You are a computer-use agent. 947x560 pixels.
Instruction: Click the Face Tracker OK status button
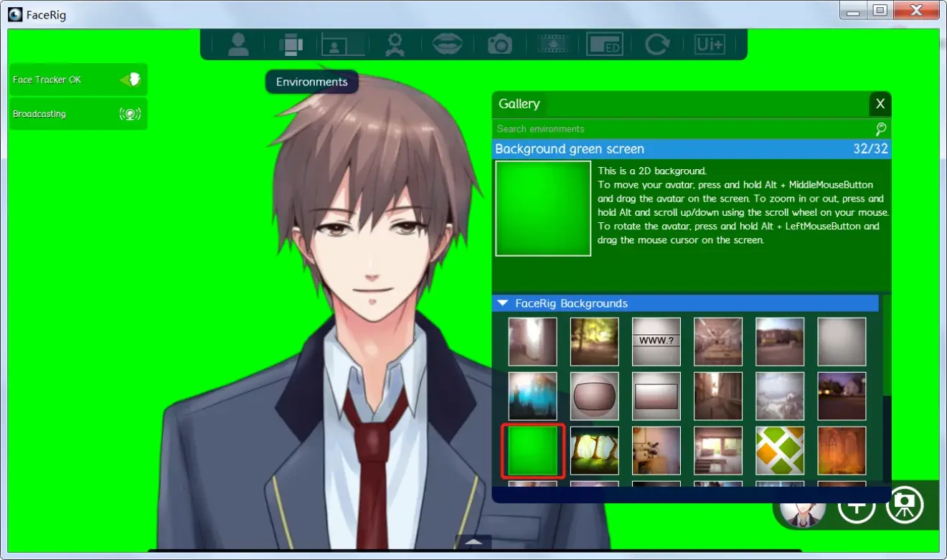coord(78,80)
